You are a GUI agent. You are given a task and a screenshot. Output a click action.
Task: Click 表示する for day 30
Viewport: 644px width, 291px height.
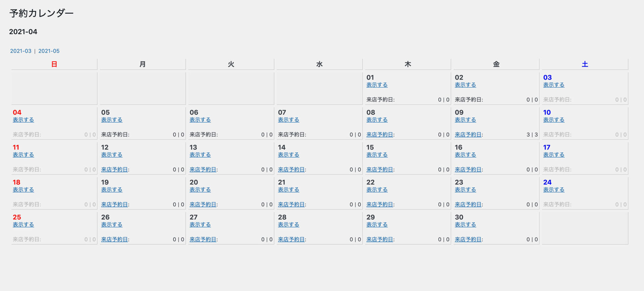point(465,225)
